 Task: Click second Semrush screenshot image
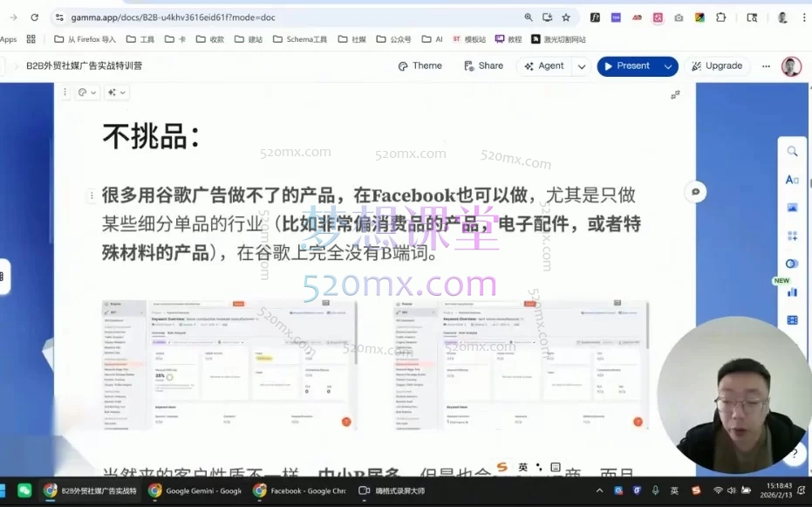coord(521,365)
